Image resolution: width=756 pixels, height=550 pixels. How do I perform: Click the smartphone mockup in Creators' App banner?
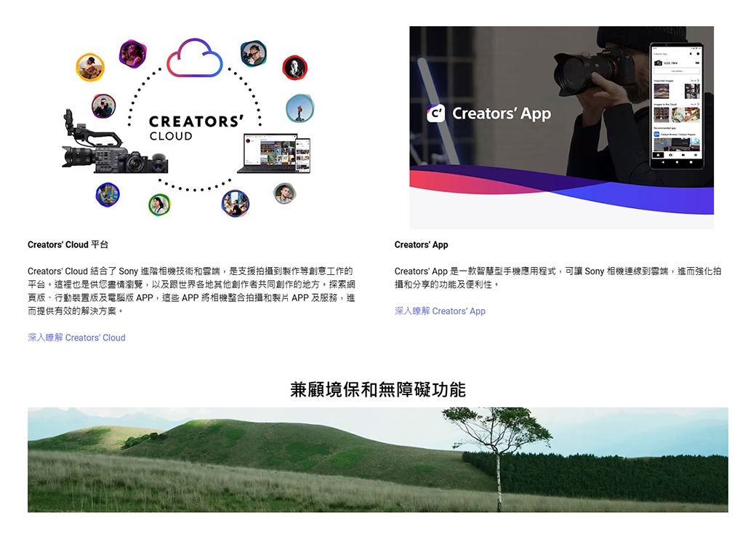(676, 106)
